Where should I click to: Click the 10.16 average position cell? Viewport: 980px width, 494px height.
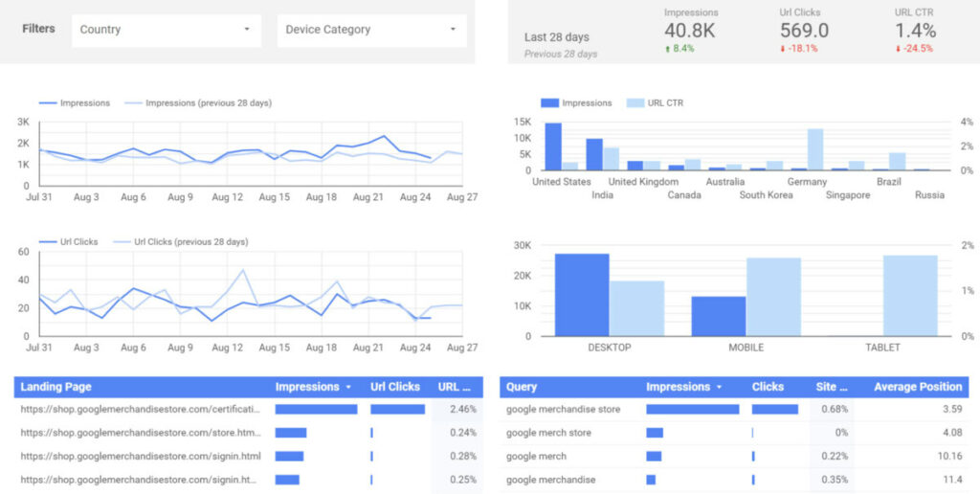[950, 457]
